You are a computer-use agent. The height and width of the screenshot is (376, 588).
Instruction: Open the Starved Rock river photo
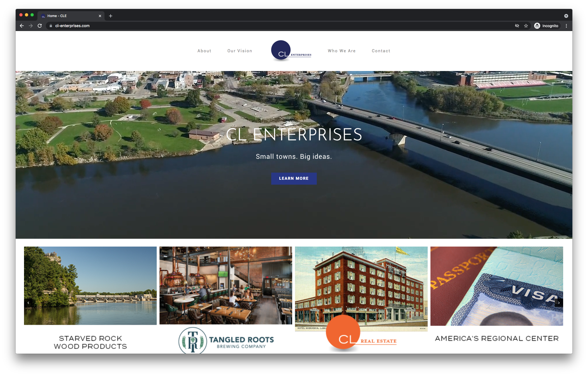(90, 286)
